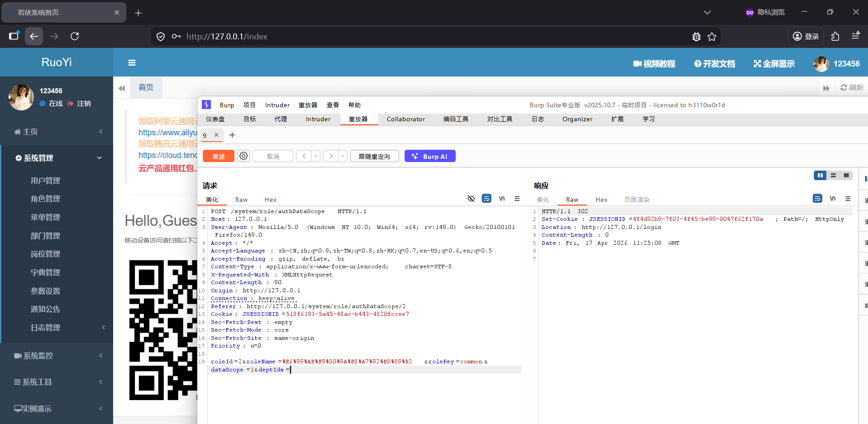
Task: Click 全屏显示 fullscreen toggle
Action: [774, 64]
